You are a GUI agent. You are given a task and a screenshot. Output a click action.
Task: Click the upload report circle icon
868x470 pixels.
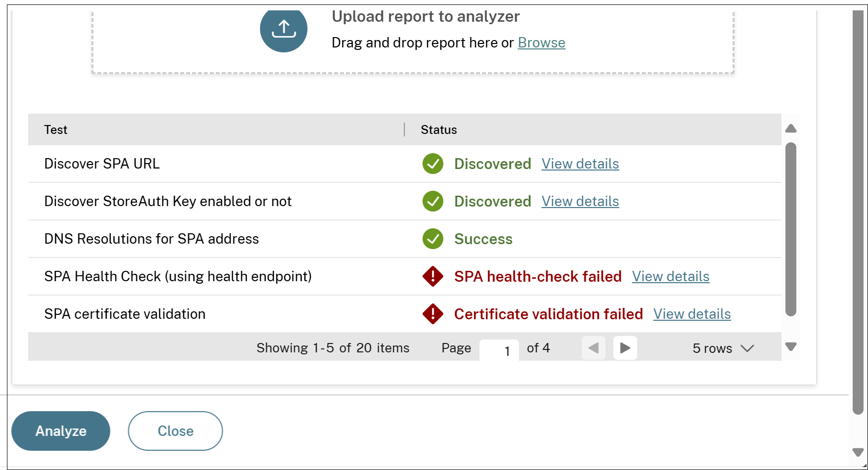284,29
